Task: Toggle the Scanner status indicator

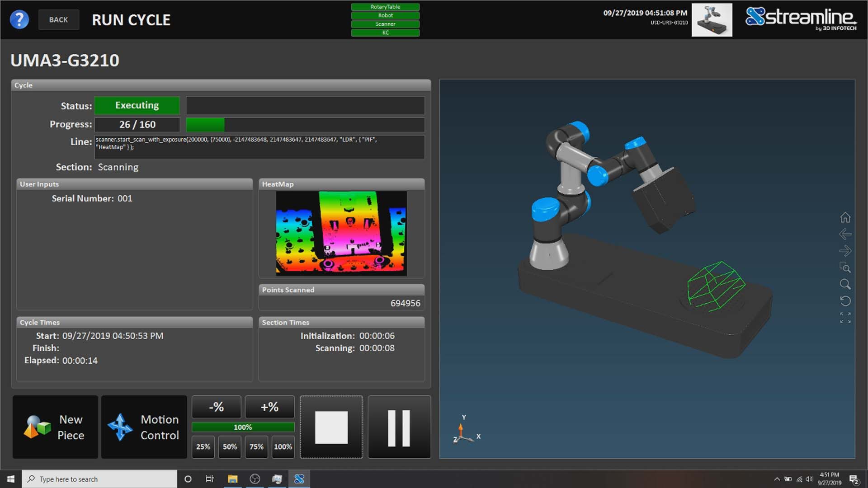Action: point(385,24)
